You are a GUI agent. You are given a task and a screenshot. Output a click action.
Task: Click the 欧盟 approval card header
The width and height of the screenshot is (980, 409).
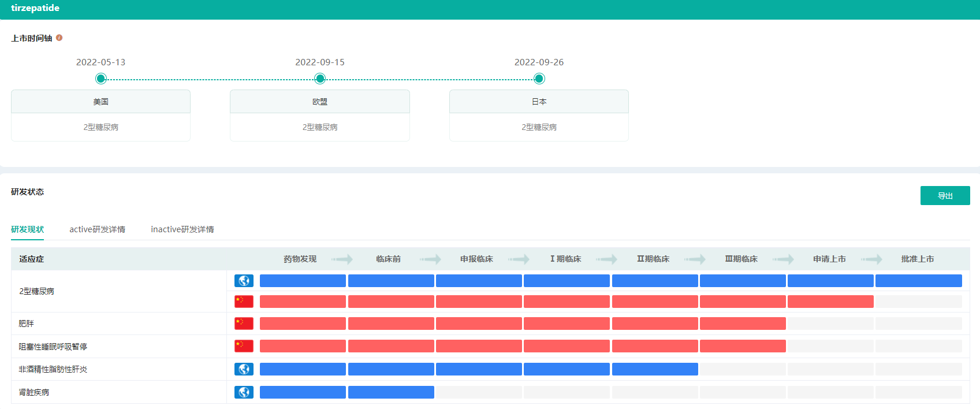[320, 102]
